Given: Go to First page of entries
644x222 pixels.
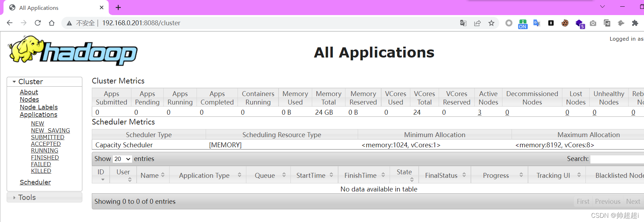Looking at the screenshot, I should point(583,202).
